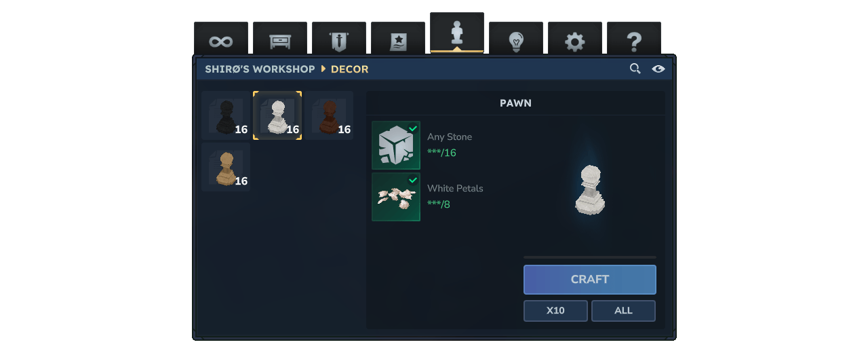Select the white pawn recipe
The height and width of the screenshot is (353, 868).
[277, 115]
